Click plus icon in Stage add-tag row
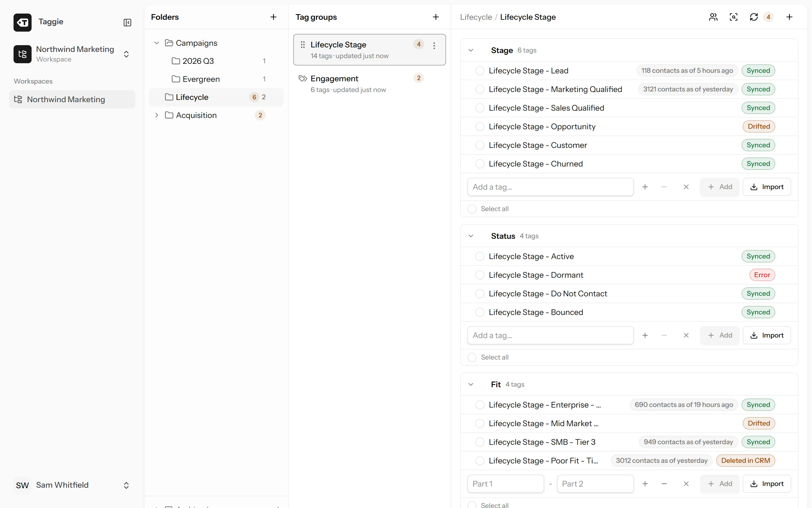812x508 pixels. [645, 187]
